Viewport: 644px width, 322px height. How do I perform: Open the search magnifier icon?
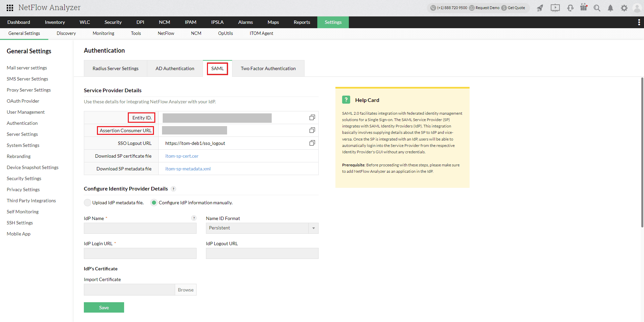[597, 8]
